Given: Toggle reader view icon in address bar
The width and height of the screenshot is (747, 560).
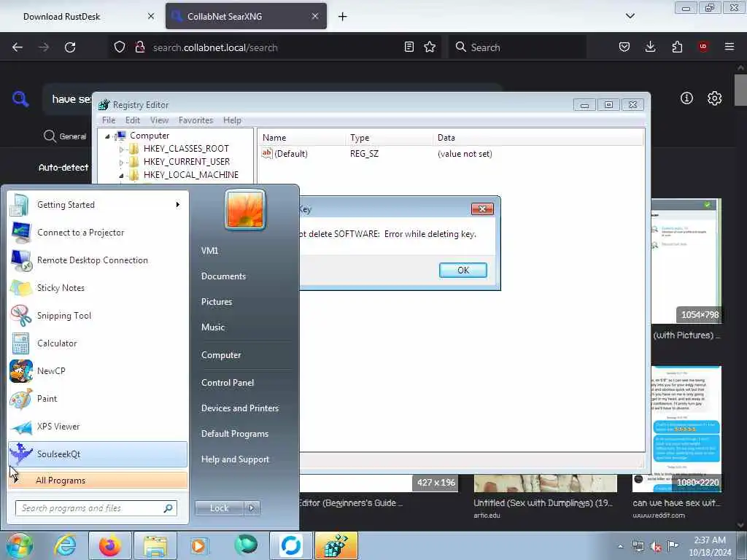Looking at the screenshot, I should pos(409,47).
